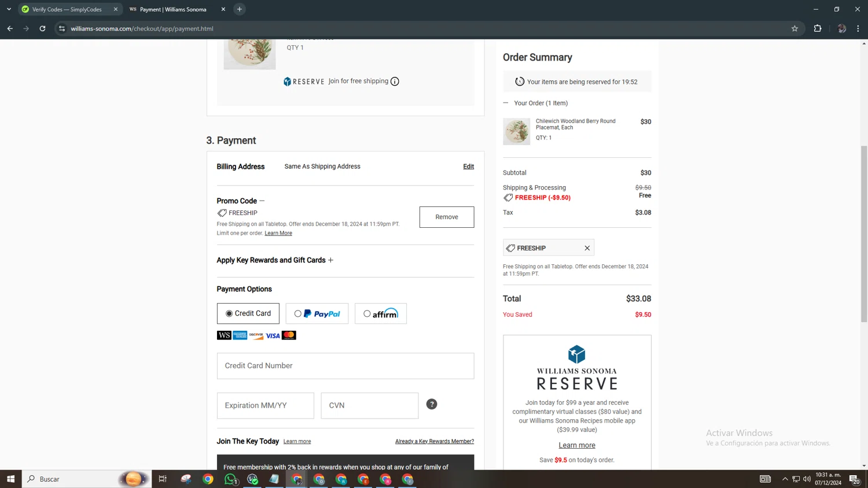Click the taskbar clock showing 10:31 a. m.
Screen dimensions: 868x488
[x=828, y=479]
